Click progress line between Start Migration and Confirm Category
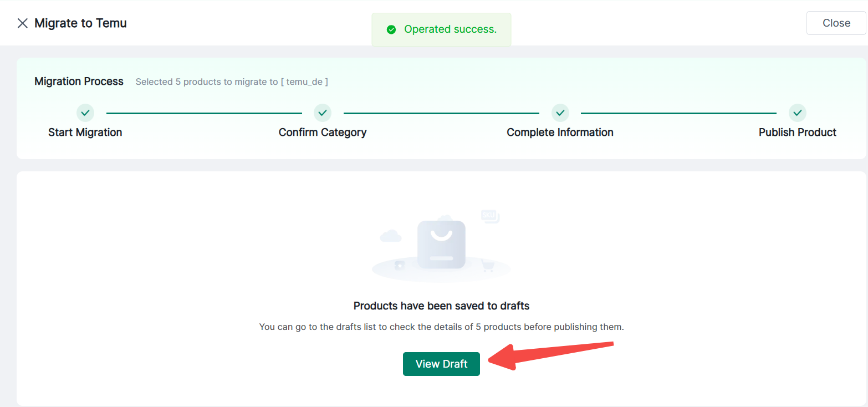 tap(204, 113)
